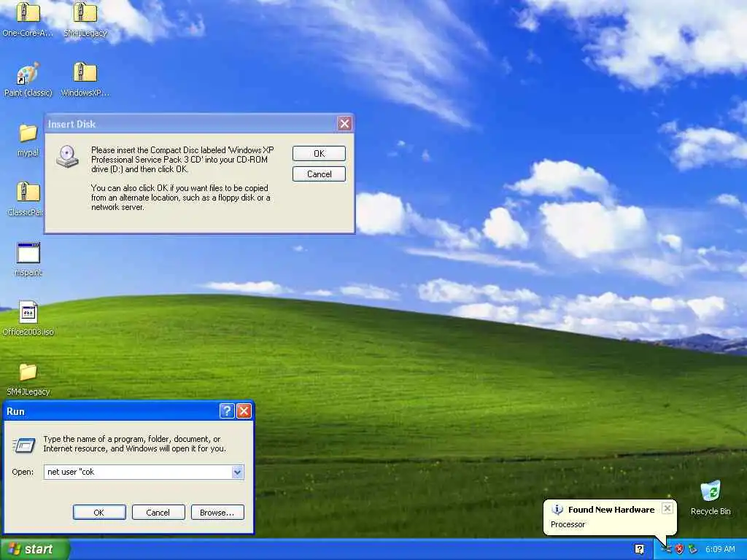Cancel the Run dialog

[158, 513]
